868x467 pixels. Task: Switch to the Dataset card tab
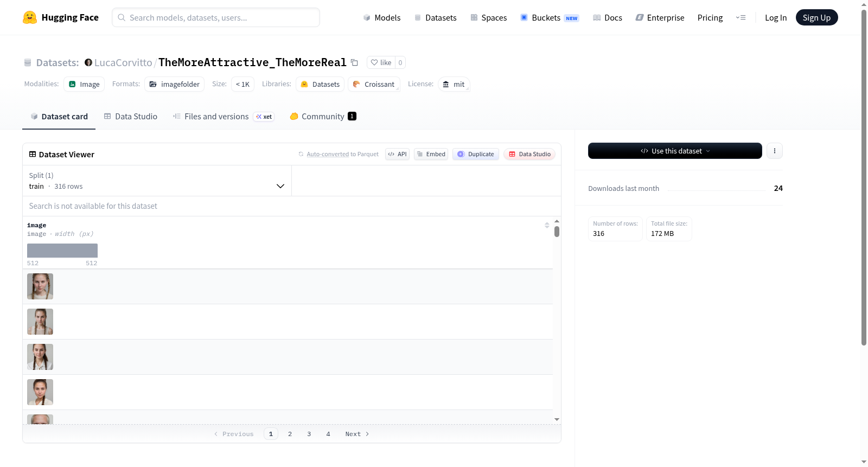point(59,117)
